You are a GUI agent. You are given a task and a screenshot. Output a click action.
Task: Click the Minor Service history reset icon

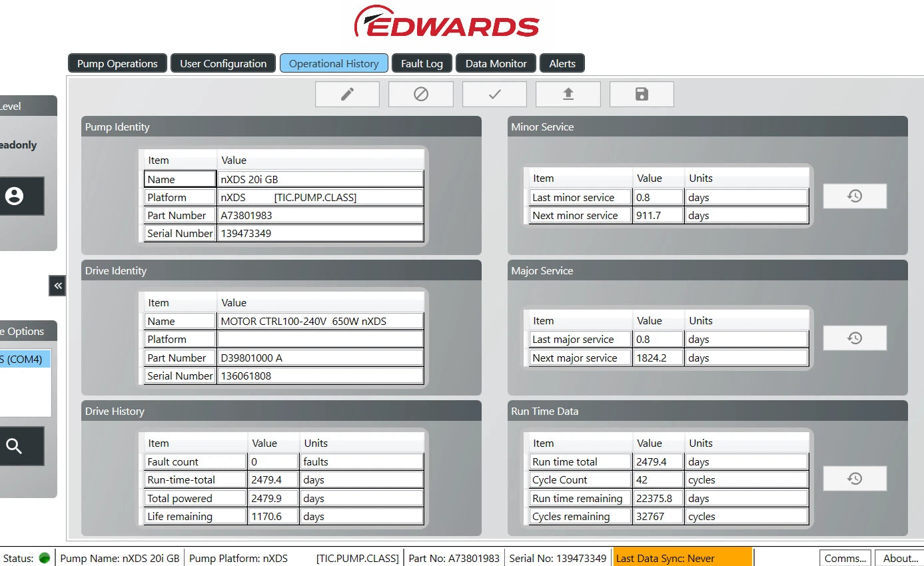[x=855, y=196]
